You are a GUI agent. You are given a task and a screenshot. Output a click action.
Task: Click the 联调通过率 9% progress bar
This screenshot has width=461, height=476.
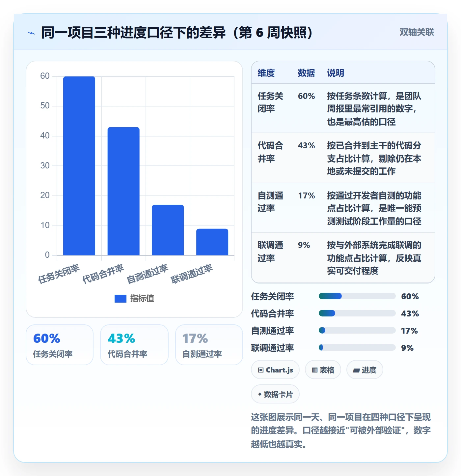357,347
